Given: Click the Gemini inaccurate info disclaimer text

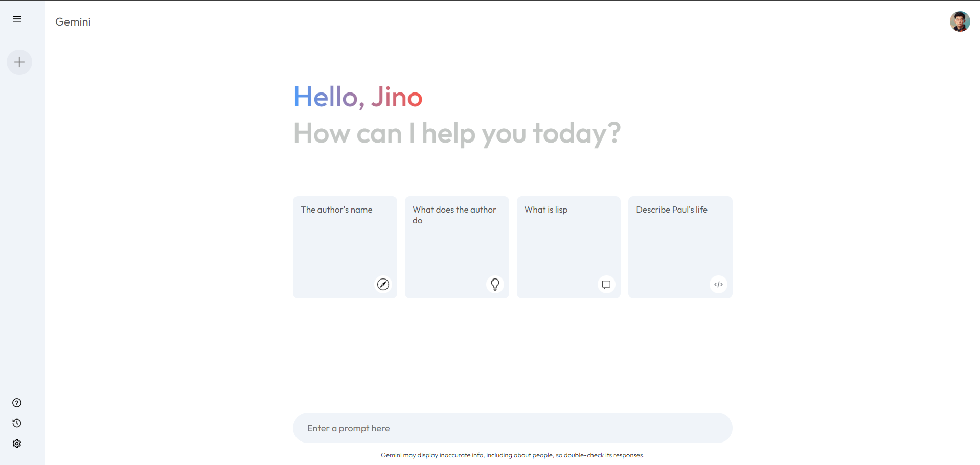Looking at the screenshot, I should coord(513,455).
